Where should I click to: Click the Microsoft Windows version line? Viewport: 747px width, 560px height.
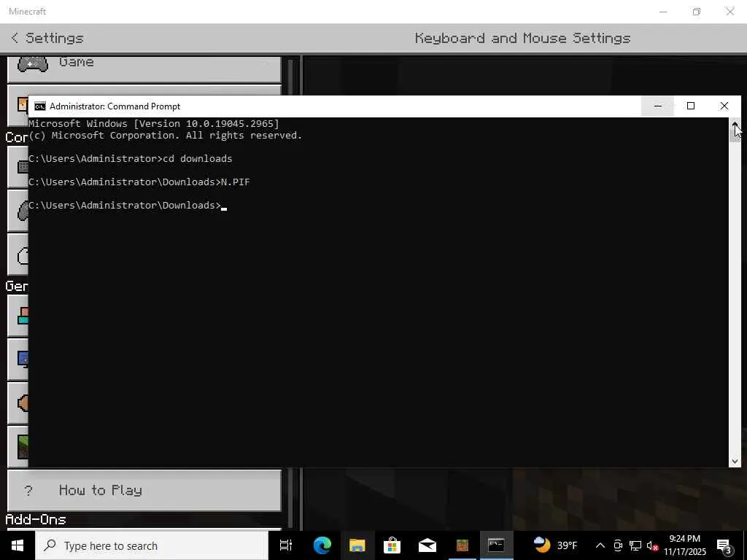(x=154, y=124)
